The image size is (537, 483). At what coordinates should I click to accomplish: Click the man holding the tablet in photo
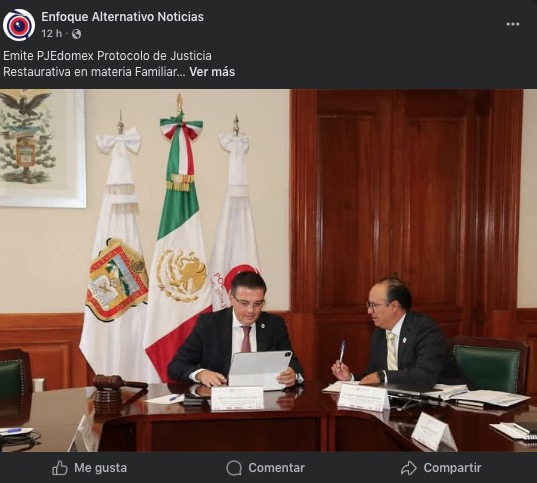236,336
